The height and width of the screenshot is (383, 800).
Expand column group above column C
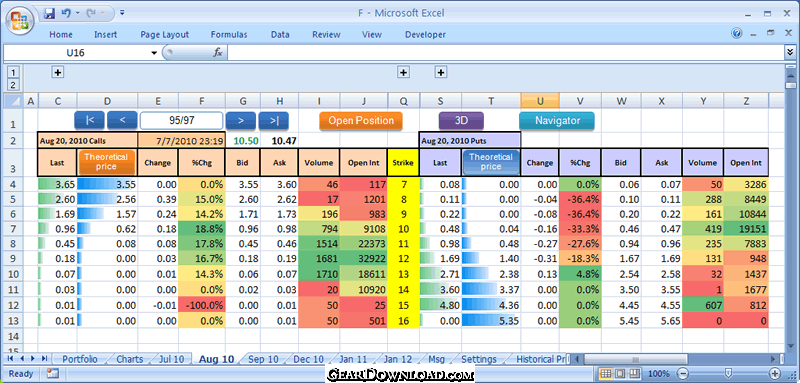pos(58,72)
